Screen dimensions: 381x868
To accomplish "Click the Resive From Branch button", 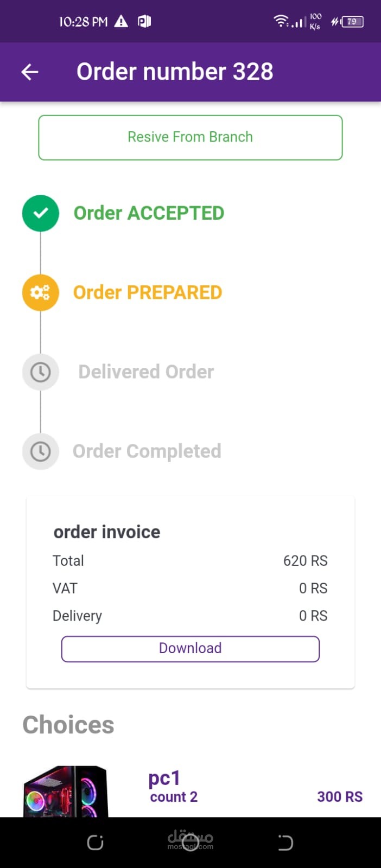I will [x=190, y=137].
